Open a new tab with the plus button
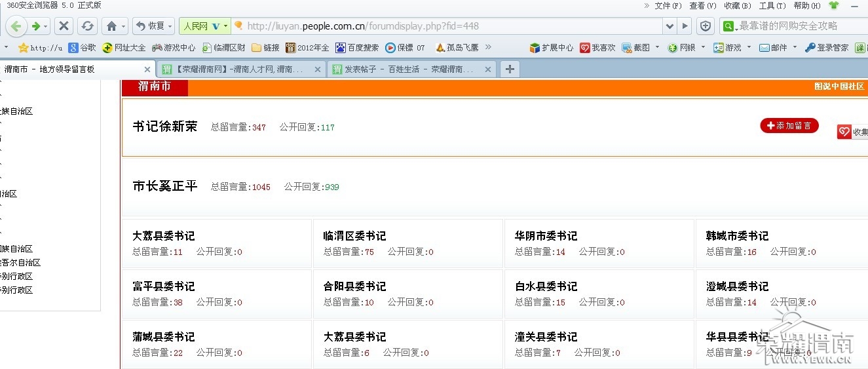This screenshot has width=868, height=369. [510, 69]
